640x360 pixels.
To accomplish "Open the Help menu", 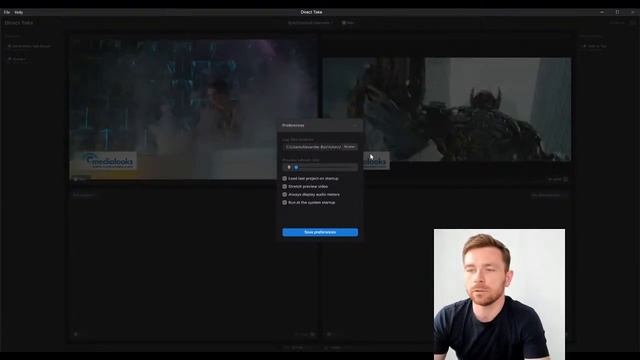I will [18, 12].
